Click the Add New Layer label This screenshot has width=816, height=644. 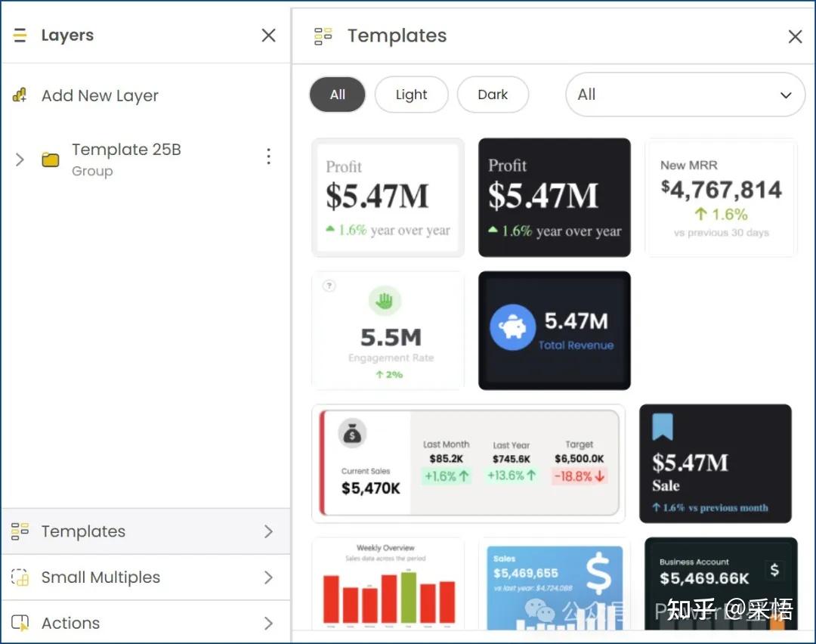[x=100, y=95]
